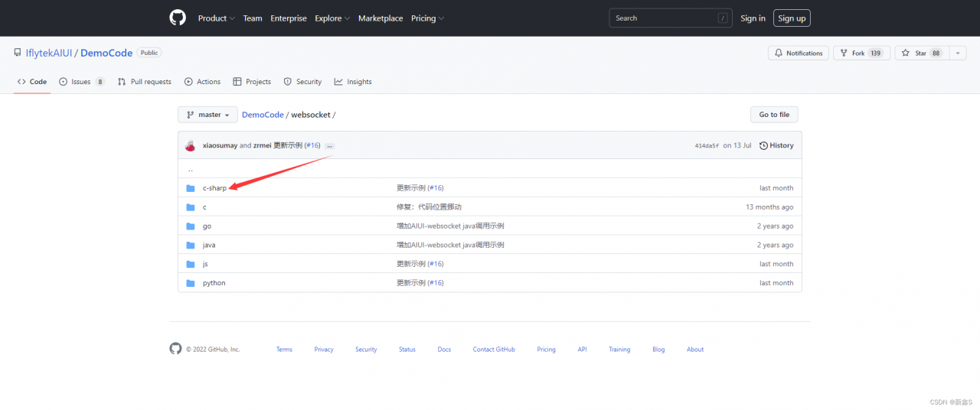The image size is (980, 410).
Task: Click the c-sharp row commit message
Action: click(420, 188)
